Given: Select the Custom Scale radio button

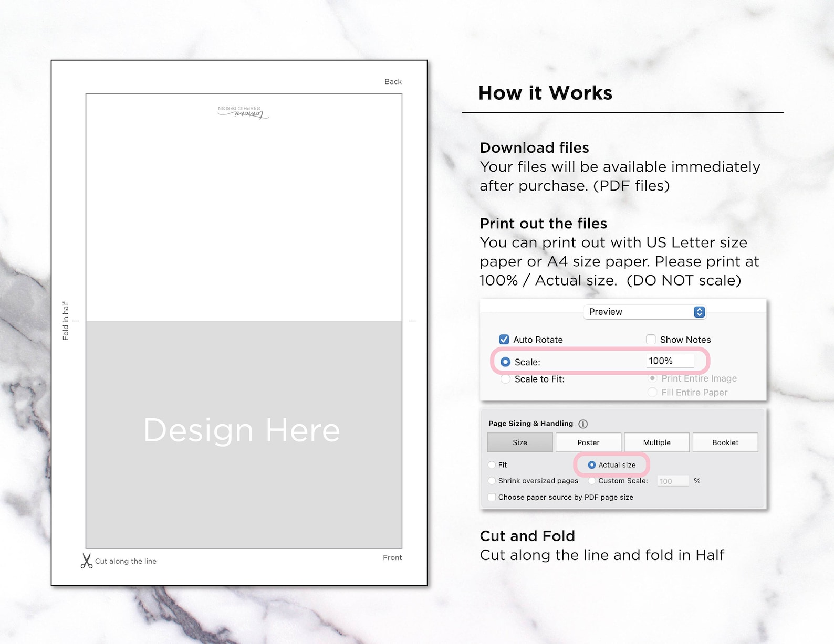Looking at the screenshot, I should point(592,481).
